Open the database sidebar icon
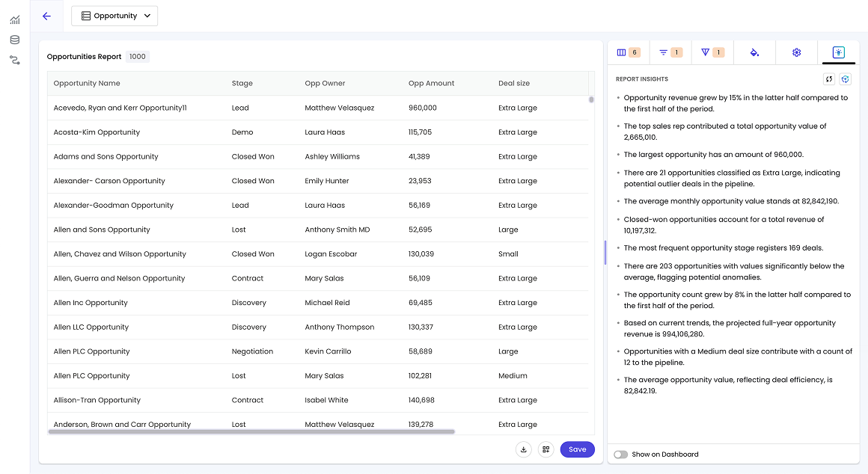This screenshot has width=868, height=474. pyautogui.click(x=15, y=40)
